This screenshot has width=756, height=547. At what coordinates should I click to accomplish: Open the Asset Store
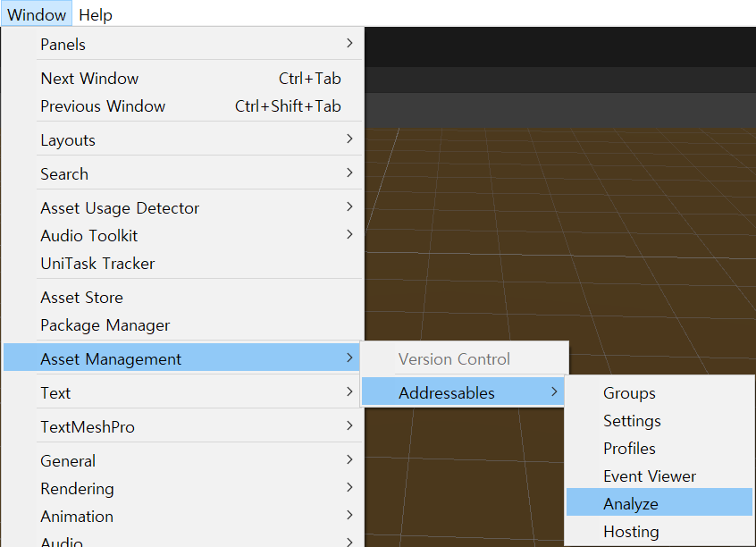coord(182,298)
